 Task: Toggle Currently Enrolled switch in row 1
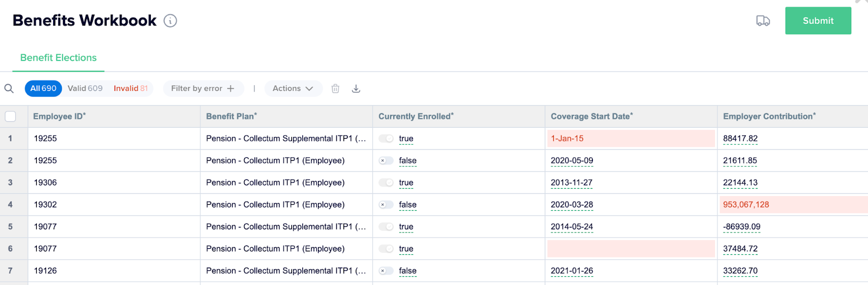[386, 139]
